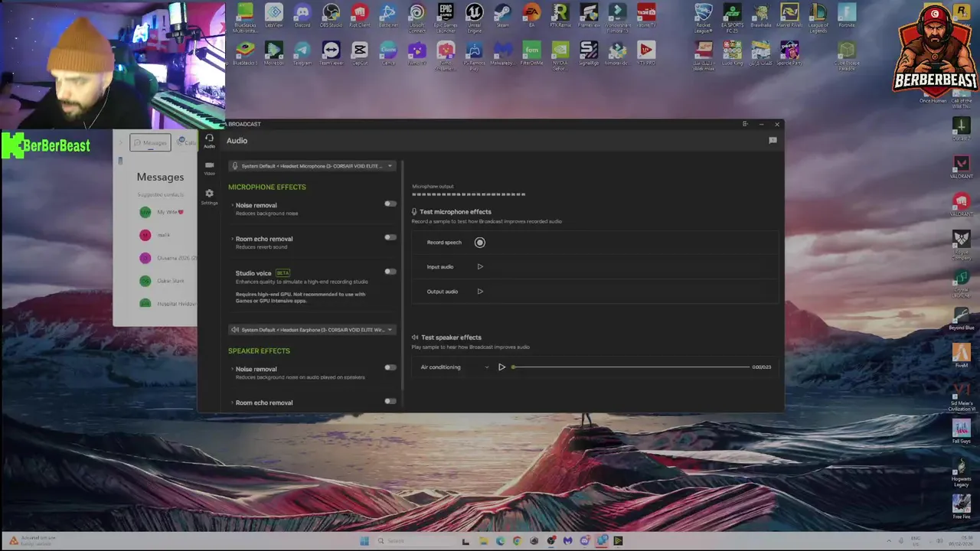
Task: Toggle microphone Noise removal switch
Action: tap(390, 204)
